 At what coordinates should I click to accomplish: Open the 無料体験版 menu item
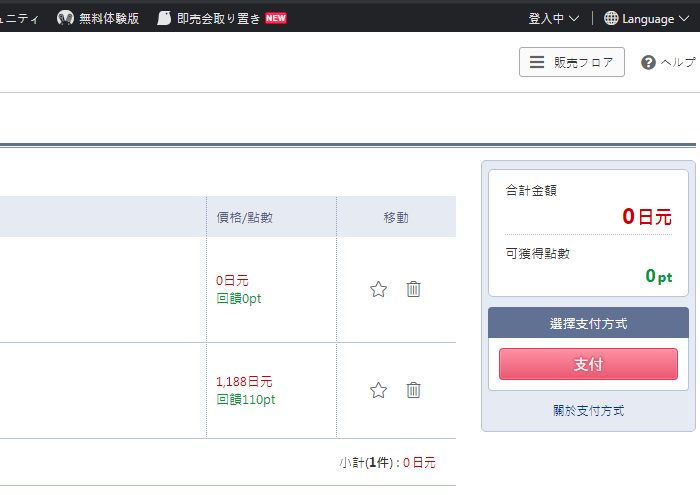pyautogui.click(x=109, y=18)
